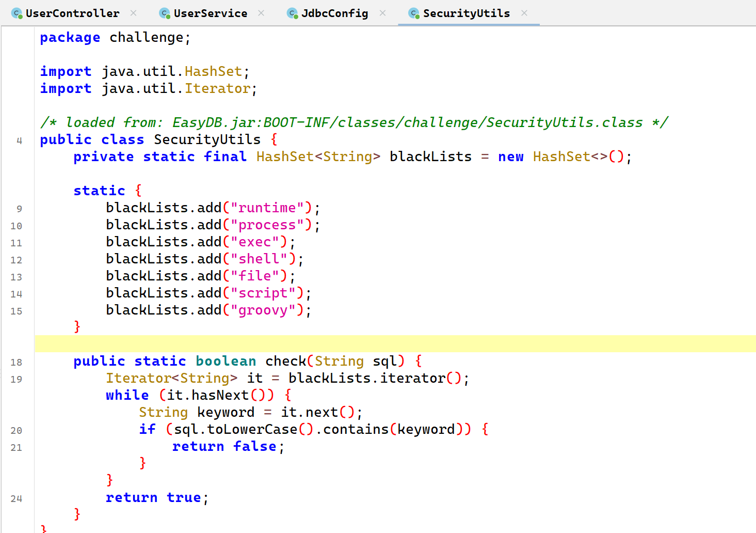Close the JdbcConfig tab

coord(382,13)
